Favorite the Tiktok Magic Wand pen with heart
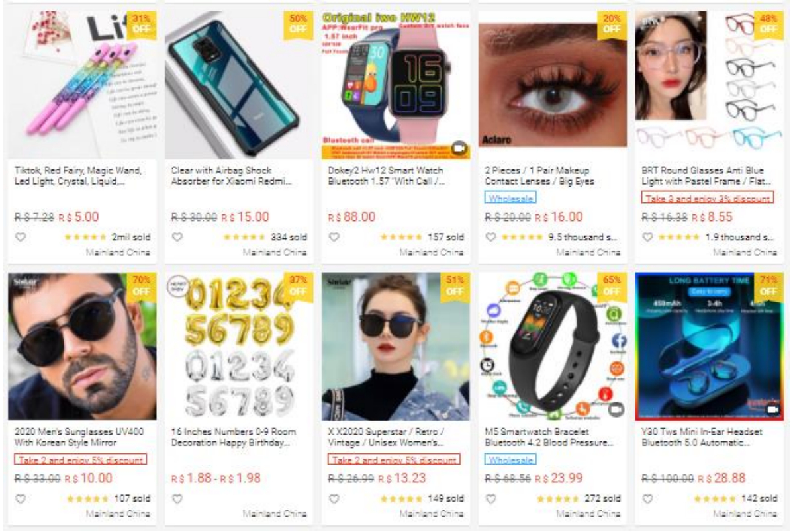This screenshot has width=791, height=532. click(x=21, y=237)
